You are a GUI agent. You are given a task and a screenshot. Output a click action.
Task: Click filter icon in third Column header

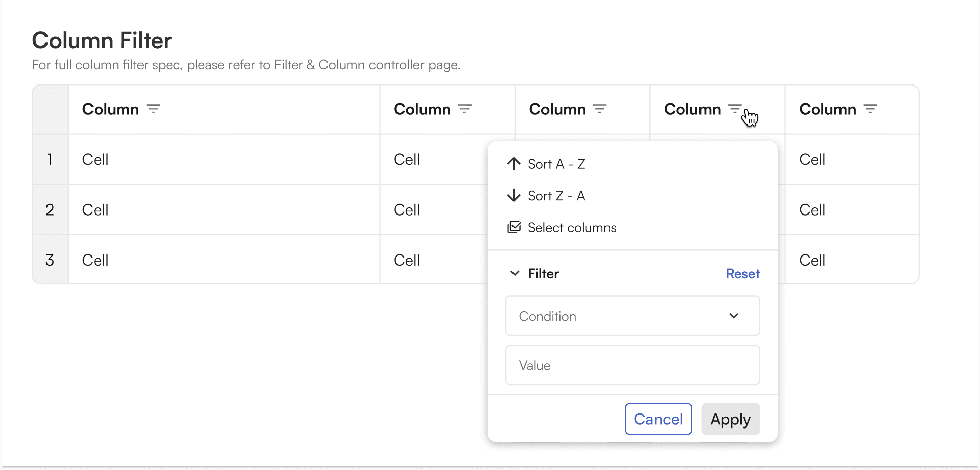coord(599,109)
